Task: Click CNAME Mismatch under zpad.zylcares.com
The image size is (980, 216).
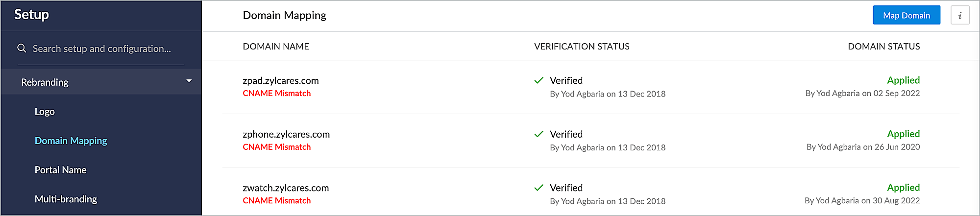Action: [x=276, y=94]
